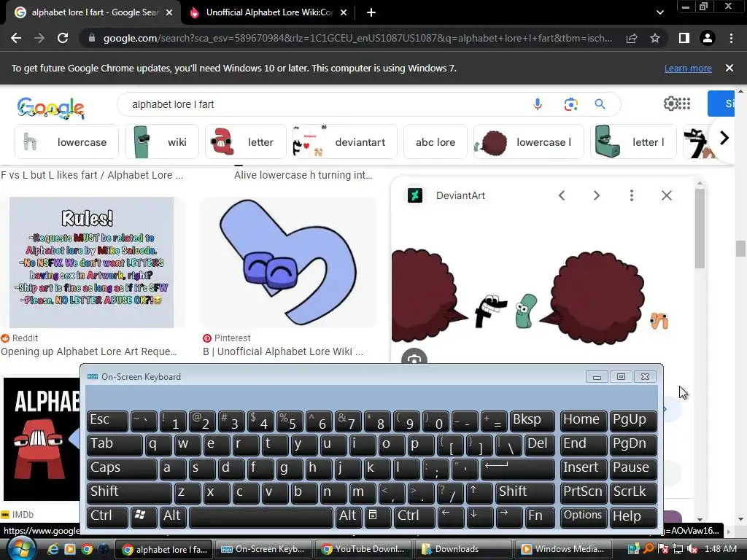This screenshot has height=560, width=747.
Task: Show next image in DeviantArt preview panel
Action: [x=597, y=195]
